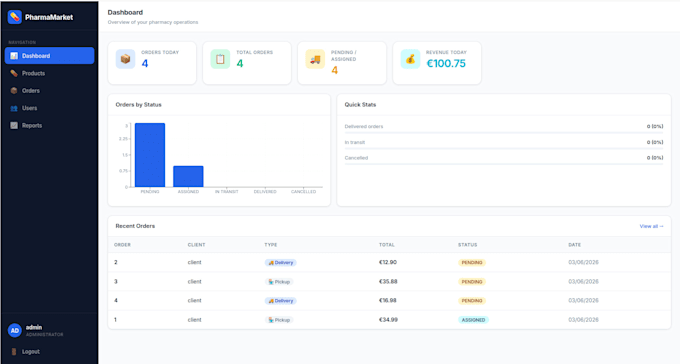Click the Cancelled progress bar
This screenshot has height=364, width=680.
504,164
